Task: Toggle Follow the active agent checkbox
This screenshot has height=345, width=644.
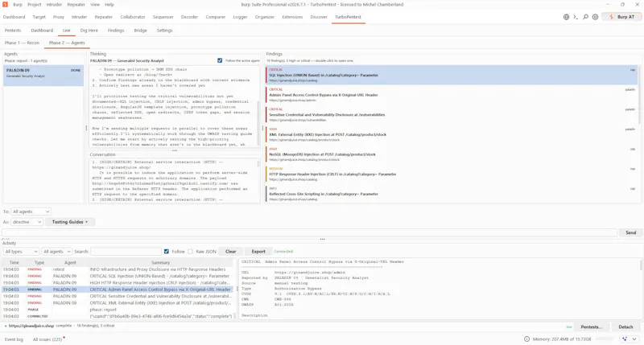Action: click(220, 60)
